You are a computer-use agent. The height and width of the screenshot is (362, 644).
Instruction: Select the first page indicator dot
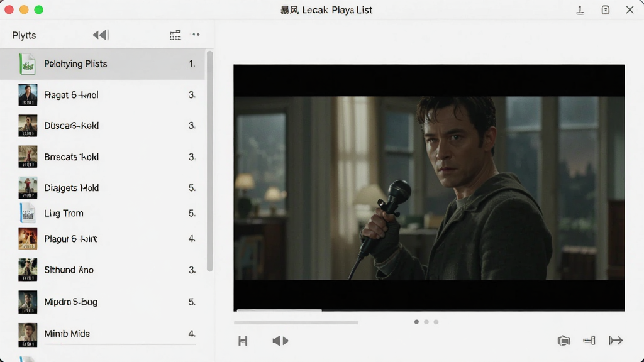click(416, 322)
